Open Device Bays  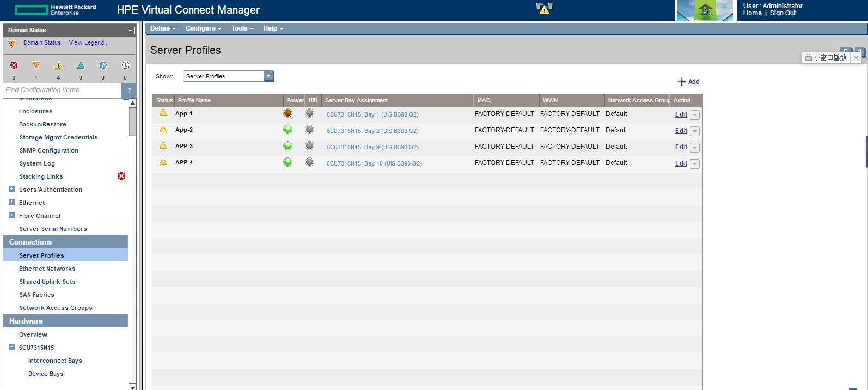pos(46,374)
